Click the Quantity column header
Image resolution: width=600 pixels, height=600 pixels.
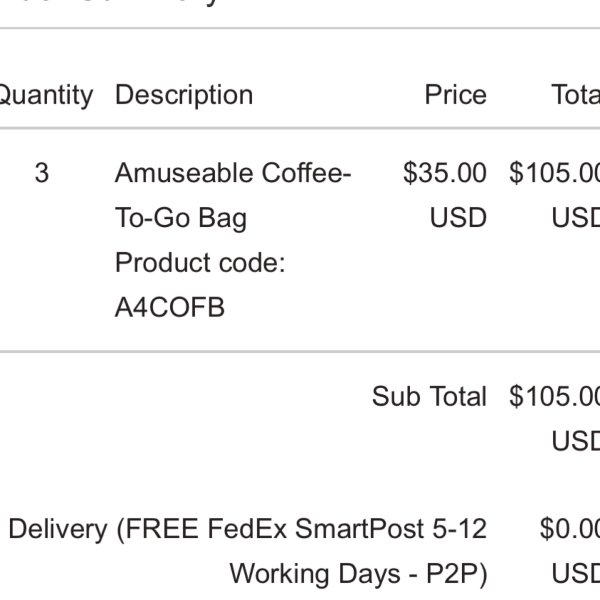[x=46, y=95]
